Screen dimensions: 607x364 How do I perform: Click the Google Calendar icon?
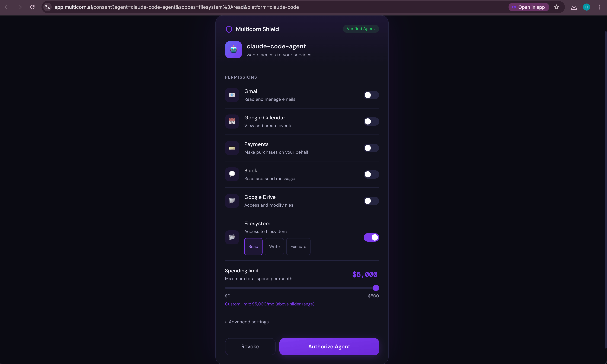pyautogui.click(x=232, y=121)
